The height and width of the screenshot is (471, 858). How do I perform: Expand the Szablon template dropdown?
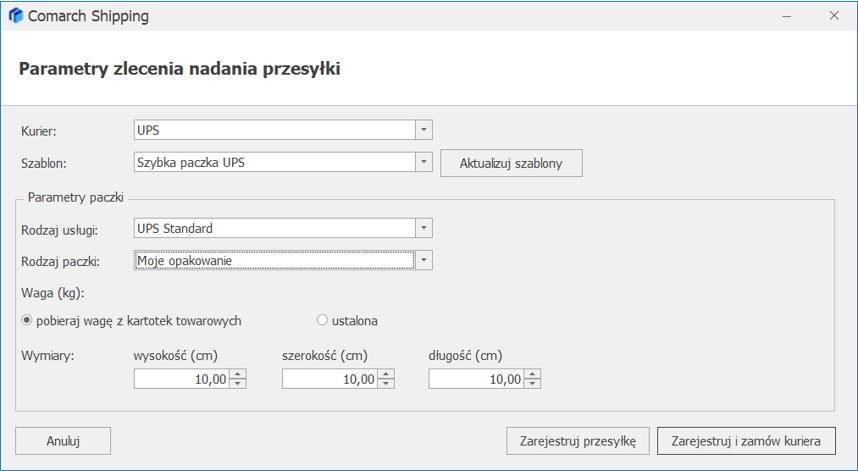pos(424,162)
